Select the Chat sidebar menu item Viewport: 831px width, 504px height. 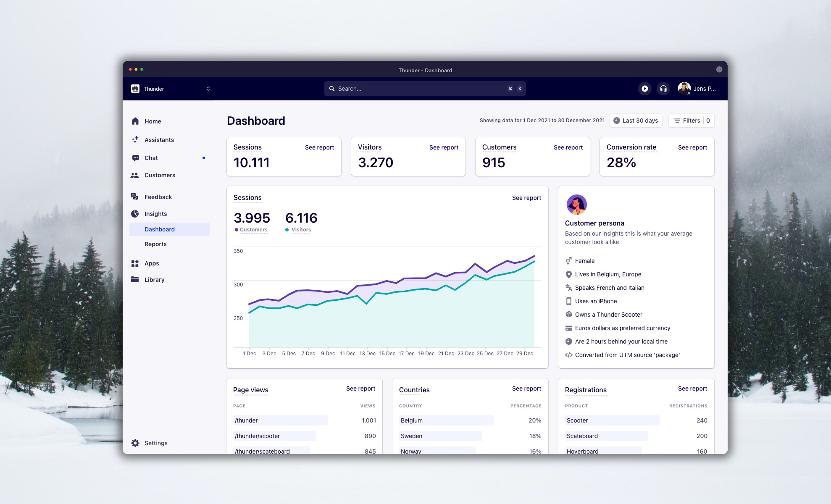point(151,157)
